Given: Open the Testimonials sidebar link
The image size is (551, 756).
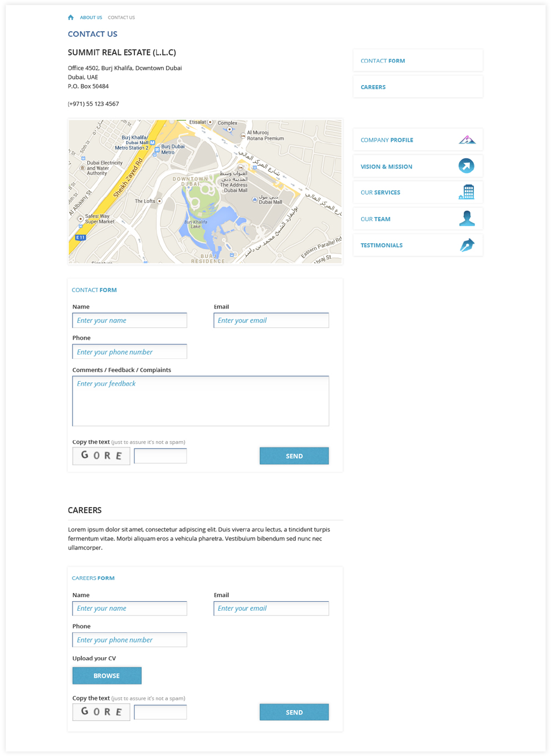Looking at the screenshot, I should [418, 245].
